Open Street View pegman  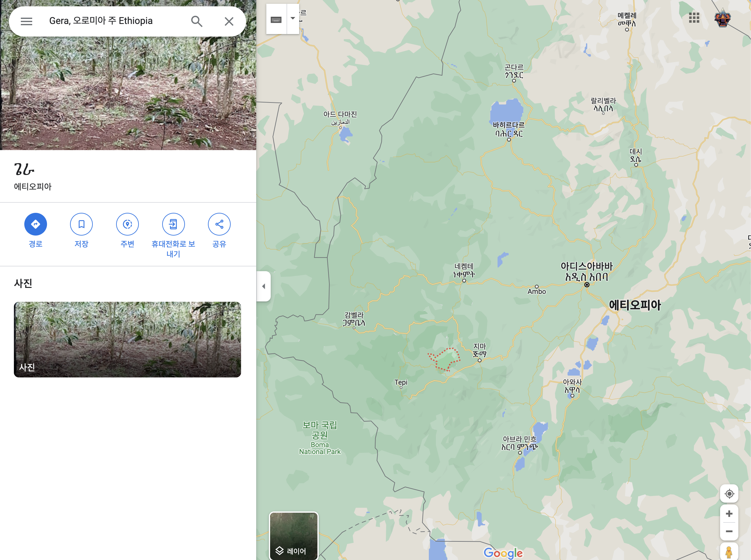pyautogui.click(x=729, y=552)
